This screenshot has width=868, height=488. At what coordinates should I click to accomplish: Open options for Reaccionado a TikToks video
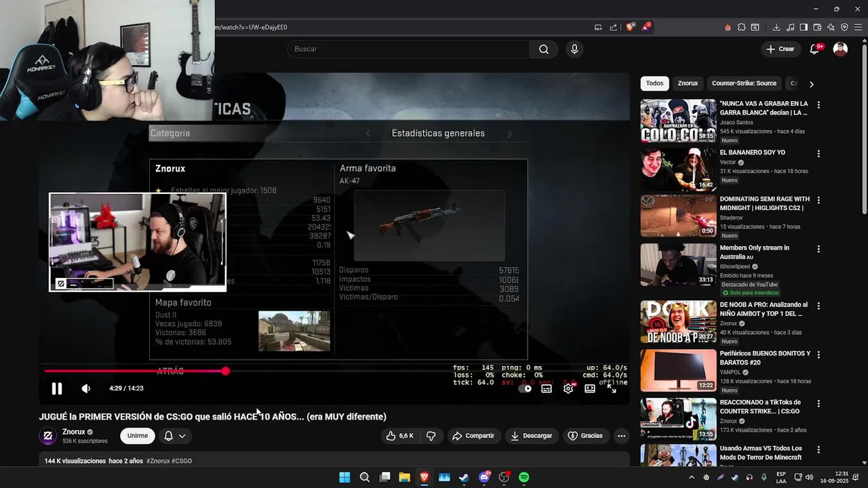point(818,403)
